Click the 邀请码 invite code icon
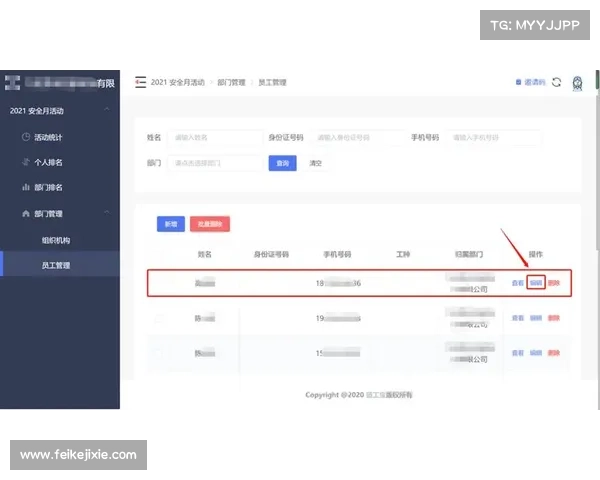The image size is (600, 480). click(530, 82)
